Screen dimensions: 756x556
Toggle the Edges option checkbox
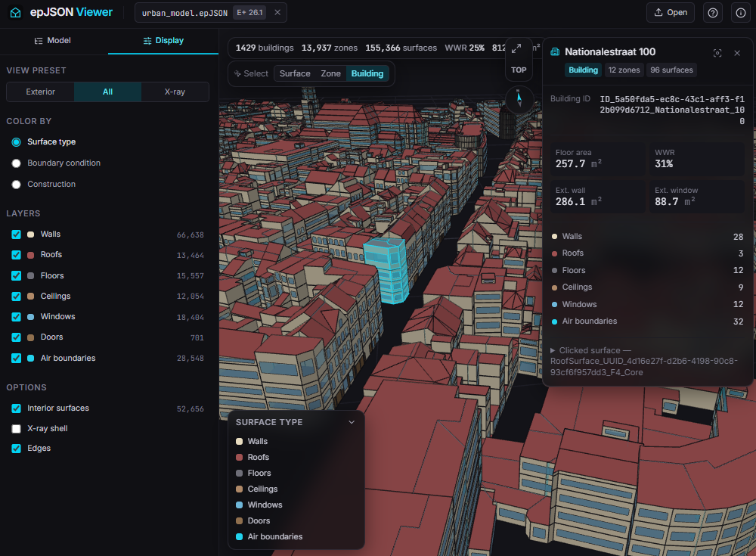pos(17,449)
